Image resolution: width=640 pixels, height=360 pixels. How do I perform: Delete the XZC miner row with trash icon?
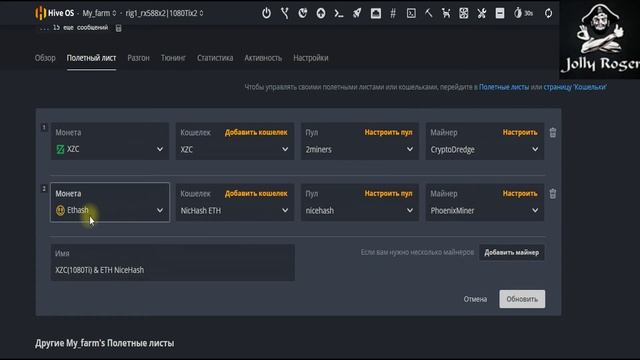[x=553, y=133]
